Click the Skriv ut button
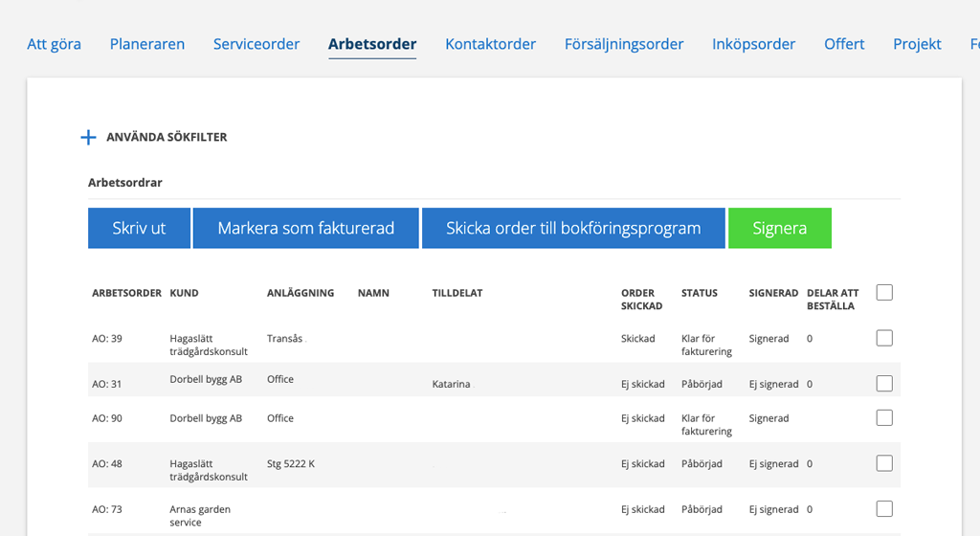This screenshot has width=980, height=536. point(139,228)
